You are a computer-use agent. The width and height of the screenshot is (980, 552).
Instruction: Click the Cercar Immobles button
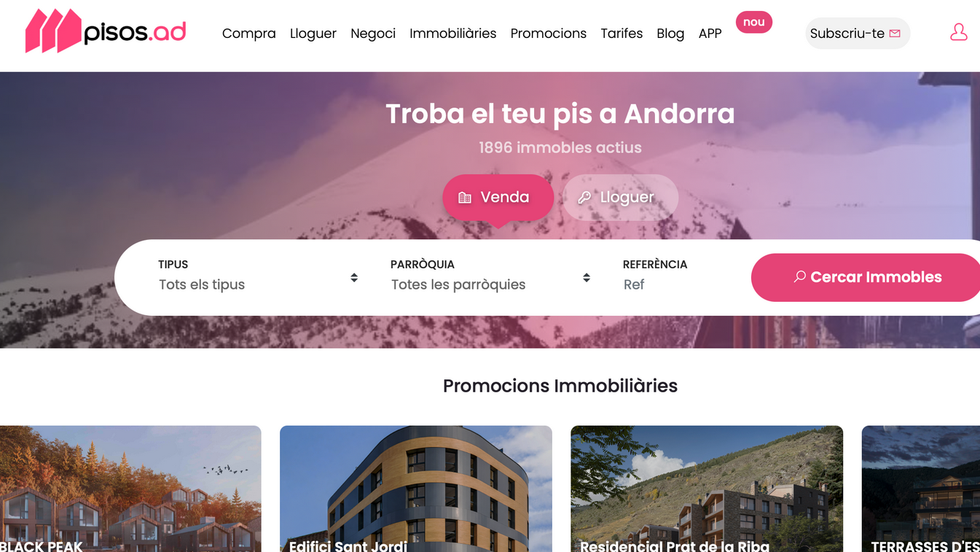pos(867,277)
